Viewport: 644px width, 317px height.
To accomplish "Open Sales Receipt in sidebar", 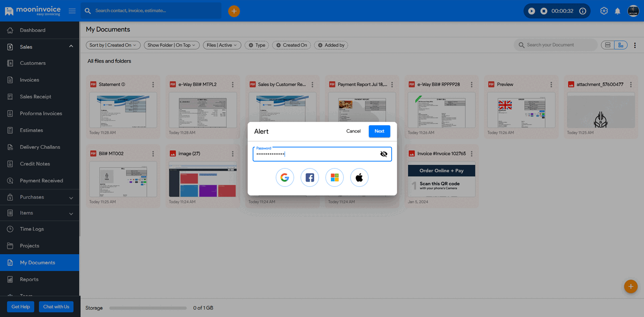I will [40, 97].
